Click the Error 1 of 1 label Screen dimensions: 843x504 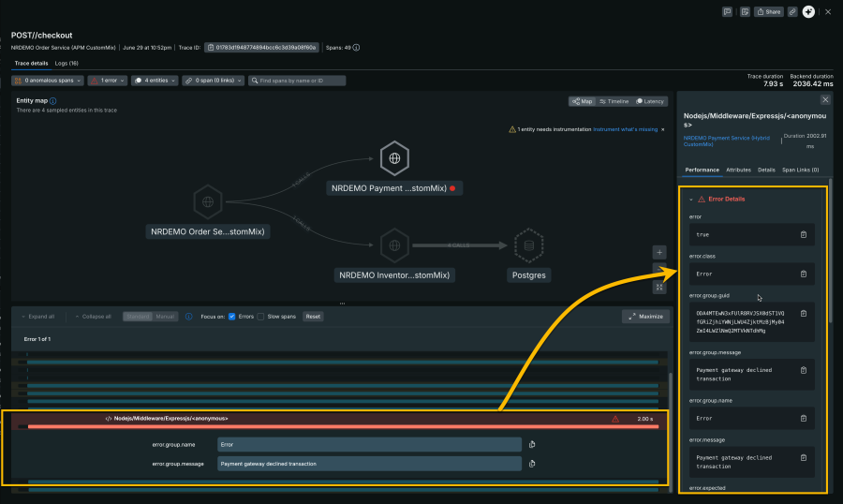[37, 339]
